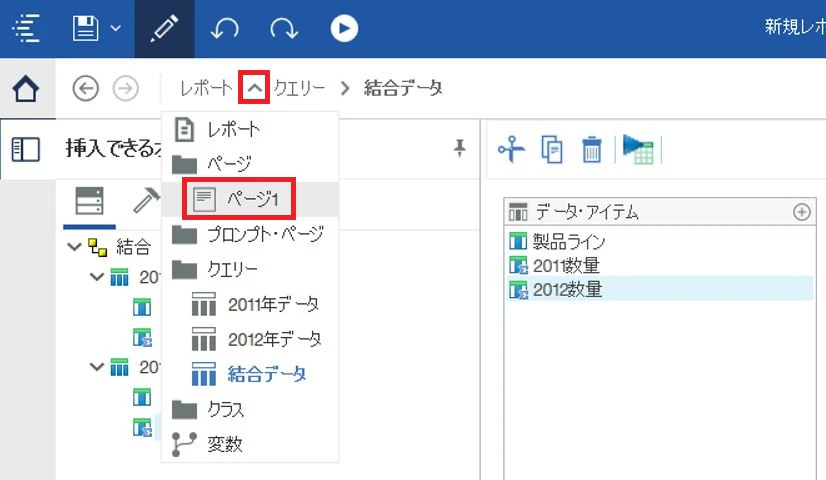Click the Delete trash icon
The height and width of the screenshot is (480, 826).
[592, 150]
